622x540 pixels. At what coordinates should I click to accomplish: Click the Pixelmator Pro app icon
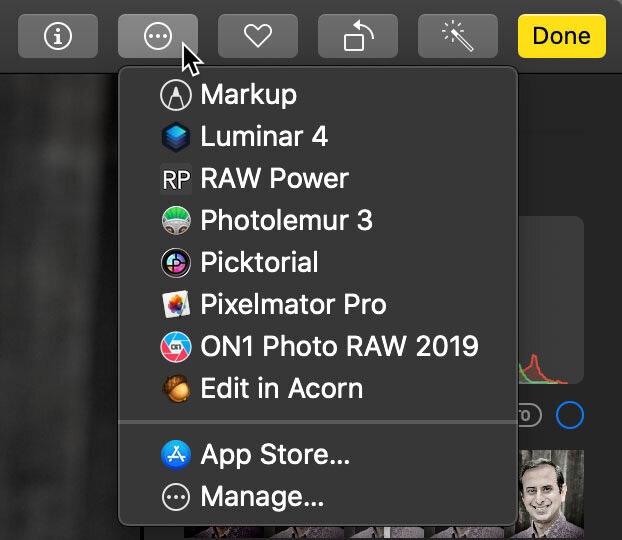click(176, 305)
